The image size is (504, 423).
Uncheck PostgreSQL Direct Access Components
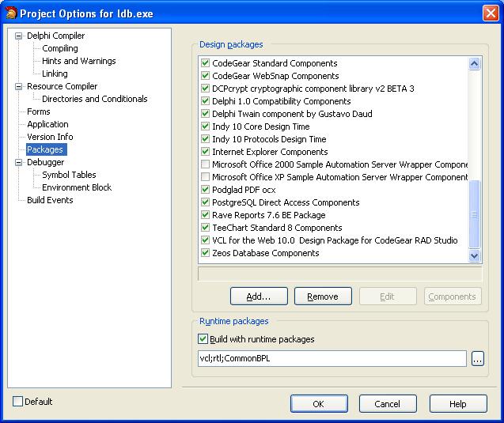(205, 202)
